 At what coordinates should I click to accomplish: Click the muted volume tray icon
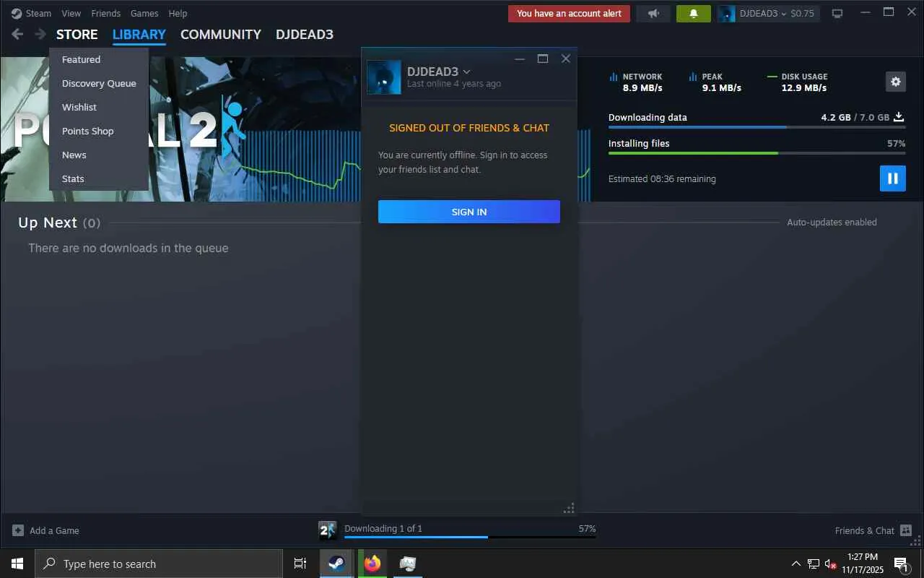pos(830,564)
